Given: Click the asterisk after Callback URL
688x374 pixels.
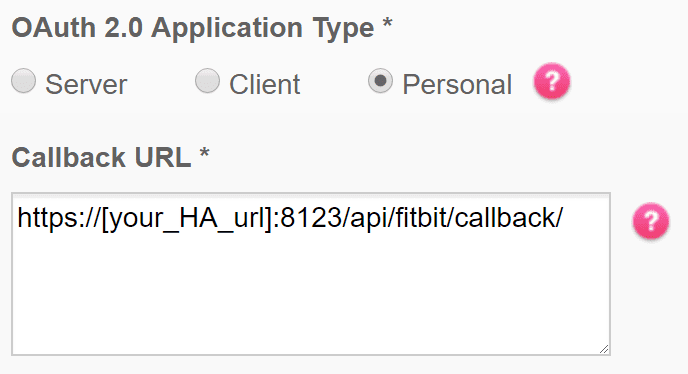Looking at the screenshot, I should (204, 153).
